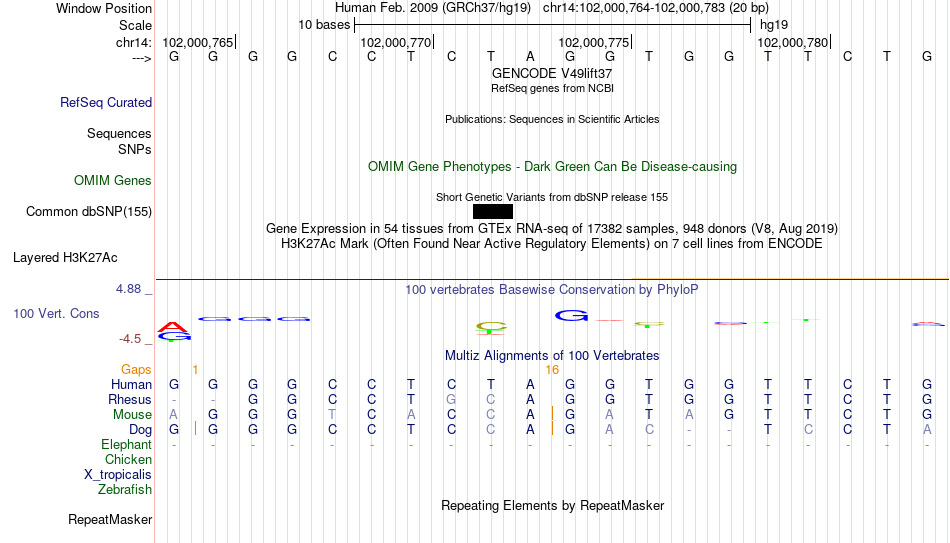Click the 102,000,780 ruler coordinate
Viewport: 950px width, 543px height.
click(792, 42)
